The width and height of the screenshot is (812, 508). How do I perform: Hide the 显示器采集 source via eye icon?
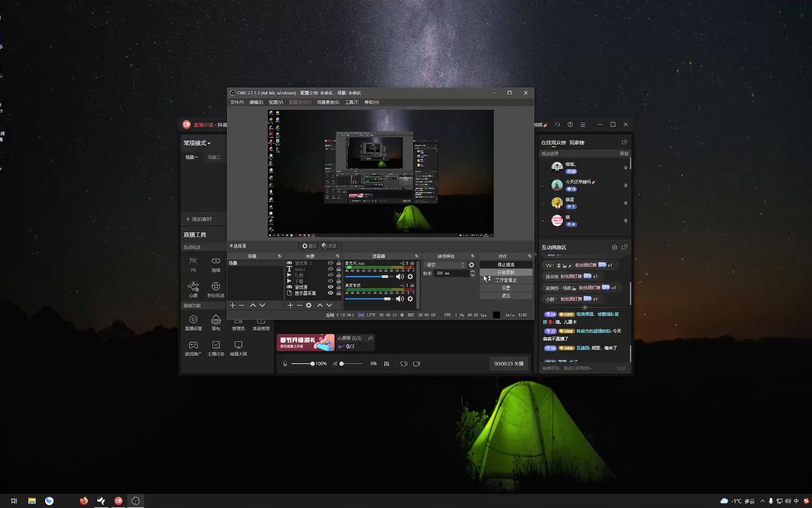coord(330,293)
